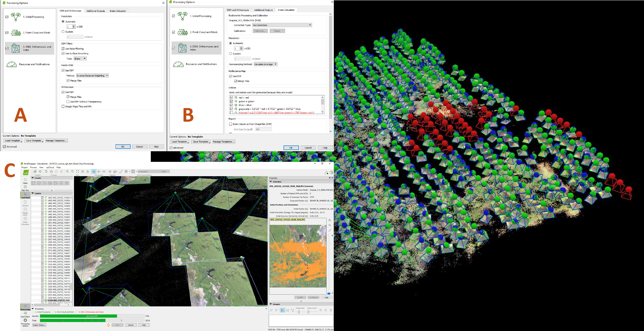Screen dimensions: 644x331
Task: Click the selected camera image preview with orange tie points
Action: (298, 256)
